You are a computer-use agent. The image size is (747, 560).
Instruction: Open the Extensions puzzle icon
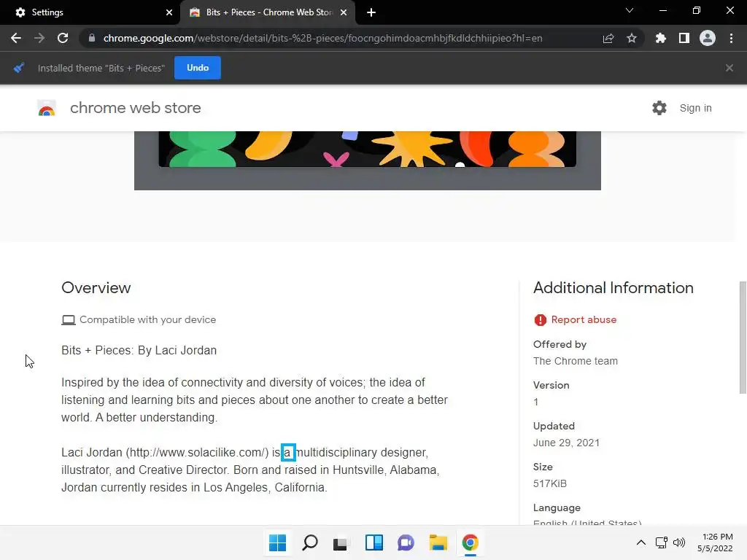[x=661, y=38]
